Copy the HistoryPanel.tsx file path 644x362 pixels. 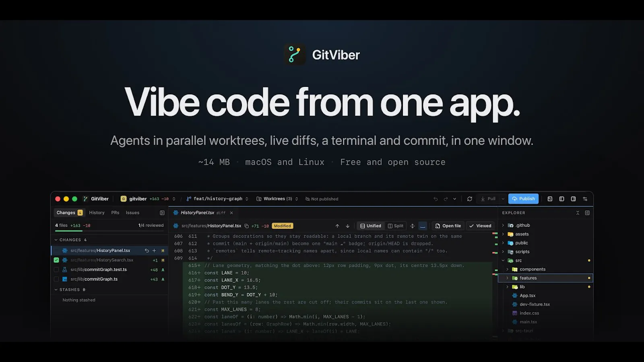tap(247, 226)
